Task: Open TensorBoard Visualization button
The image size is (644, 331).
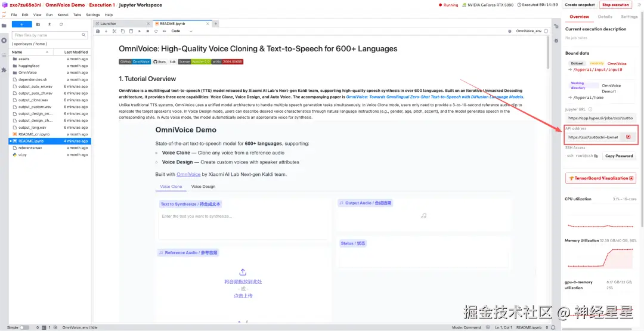Action: 600,178
